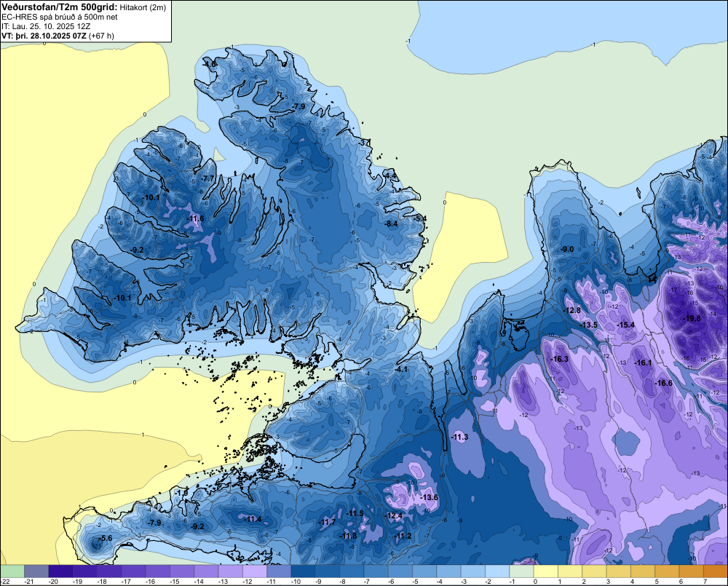Click the -13.5 temperature label
The image size is (728, 586).
589,325
